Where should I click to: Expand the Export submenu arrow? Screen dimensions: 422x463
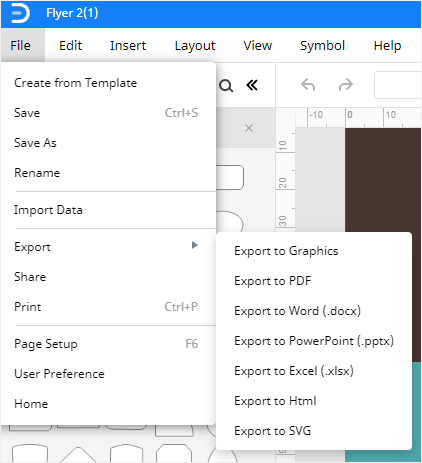(x=195, y=245)
